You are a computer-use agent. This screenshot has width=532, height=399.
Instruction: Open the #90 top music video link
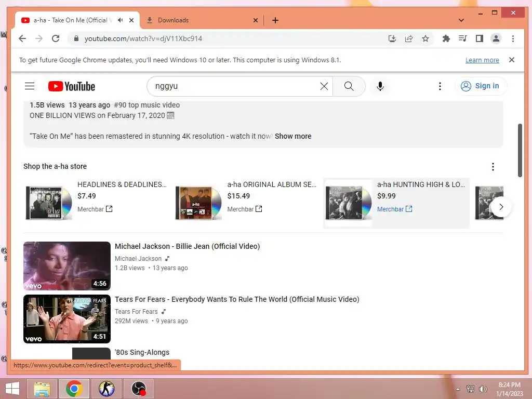coord(147,105)
